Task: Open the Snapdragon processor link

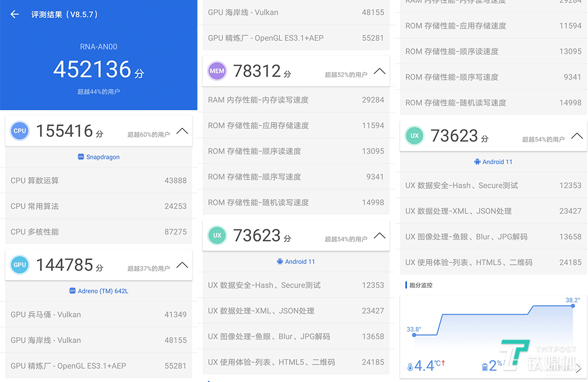Action: pos(99,157)
